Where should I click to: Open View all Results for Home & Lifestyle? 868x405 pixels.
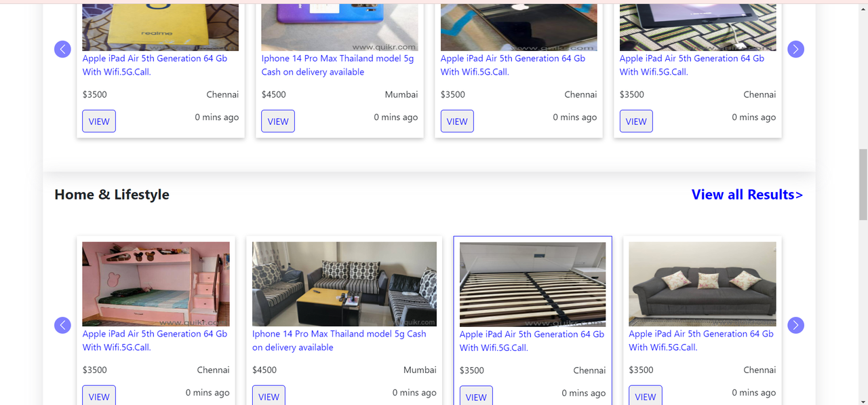click(747, 195)
